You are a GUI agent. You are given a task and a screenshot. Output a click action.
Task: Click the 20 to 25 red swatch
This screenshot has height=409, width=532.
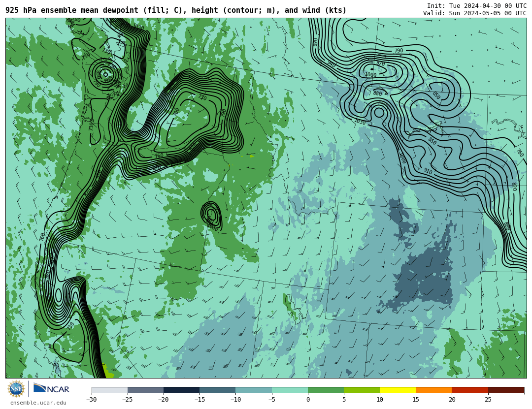(x=470, y=390)
